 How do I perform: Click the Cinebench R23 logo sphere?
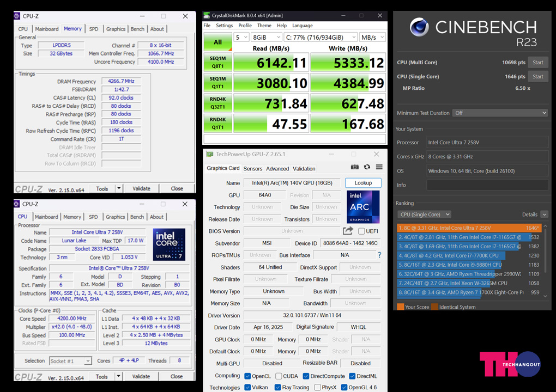click(419, 27)
